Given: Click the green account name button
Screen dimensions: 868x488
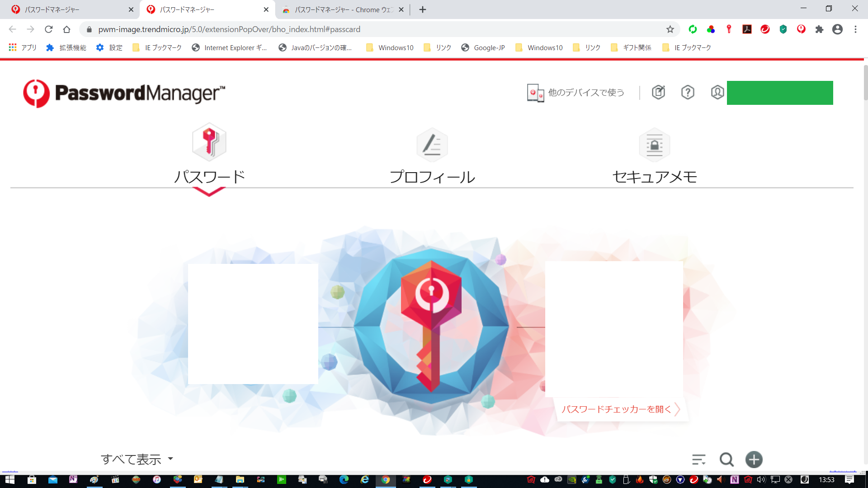Looking at the screenshot, I should click(780, 93).
